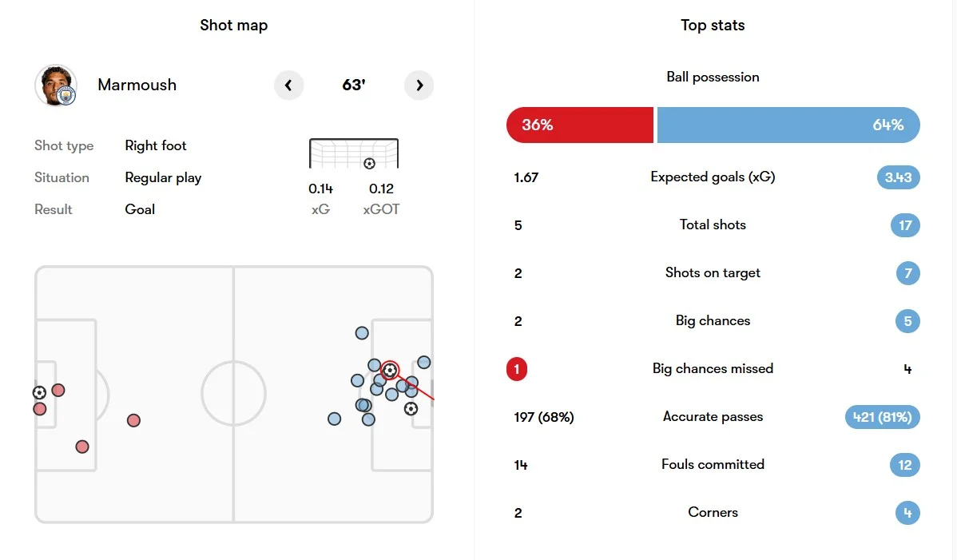The height and width of the screenshot is (560, 957).
Task: Click the red big chances missed badge
Action: pyautogui.click(x=517, y=369)
